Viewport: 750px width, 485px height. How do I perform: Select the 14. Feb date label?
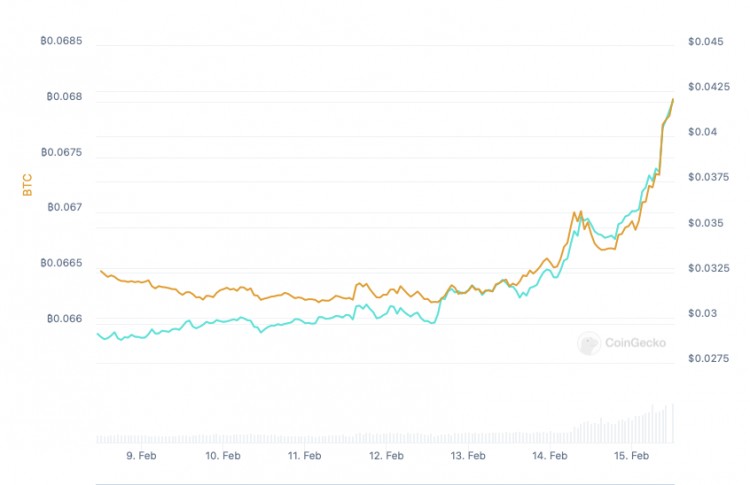(x=550, y=456)
